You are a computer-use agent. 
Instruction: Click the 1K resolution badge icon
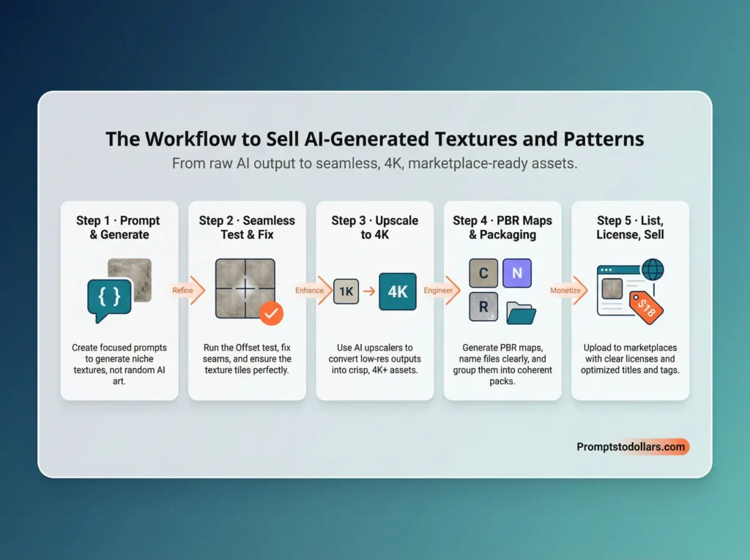point(345,291)
